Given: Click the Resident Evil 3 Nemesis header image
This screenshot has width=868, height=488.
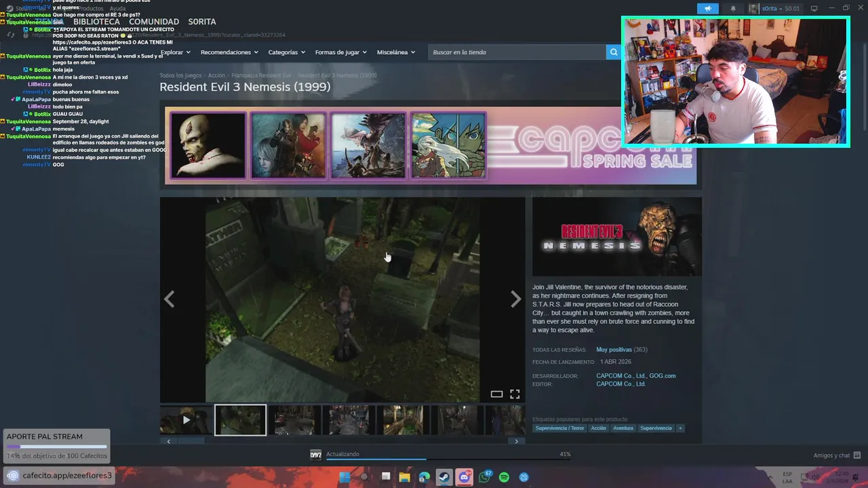Looking at the screenshot, I should pyautogui.click(x=617, y=237).
